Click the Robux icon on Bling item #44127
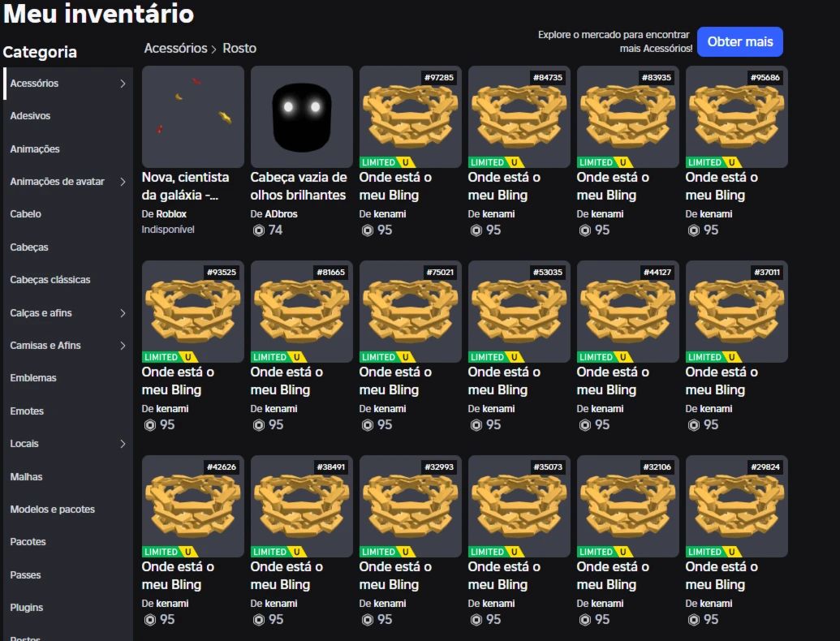This screenshot has width=840, height=641. [585, 425]
